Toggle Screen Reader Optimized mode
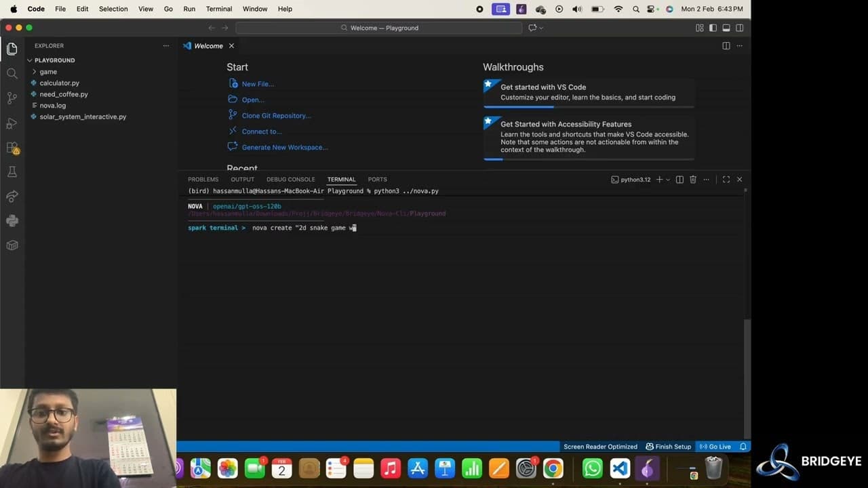The image size is (868, 488). (x=600, y=446)
